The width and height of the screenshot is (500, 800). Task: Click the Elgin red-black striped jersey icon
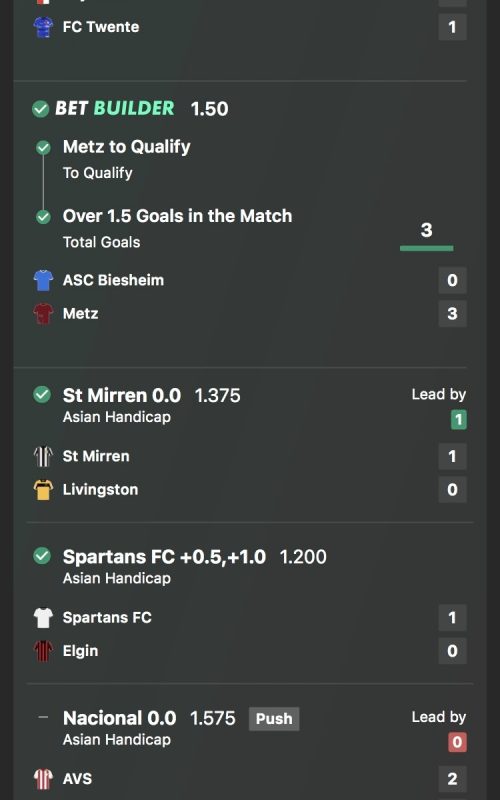click(43, 651)
